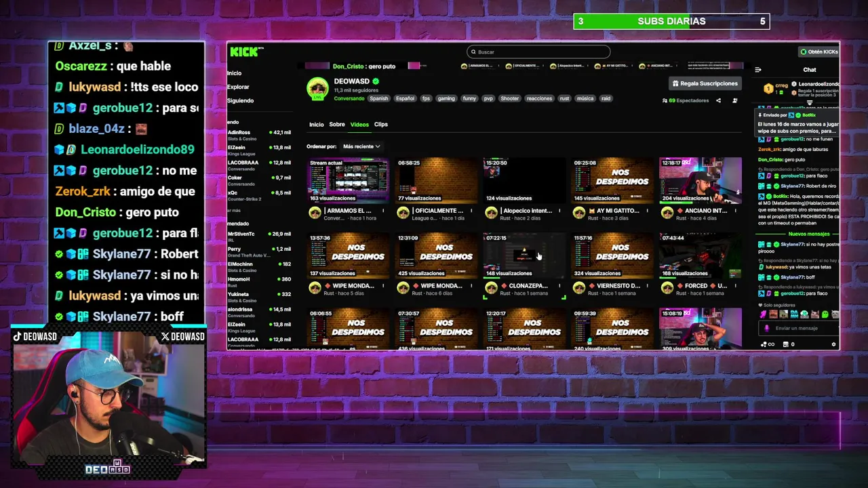Click the Enviar un mensaje field
The height and width of the screenshot is (488, 868).
799,328
